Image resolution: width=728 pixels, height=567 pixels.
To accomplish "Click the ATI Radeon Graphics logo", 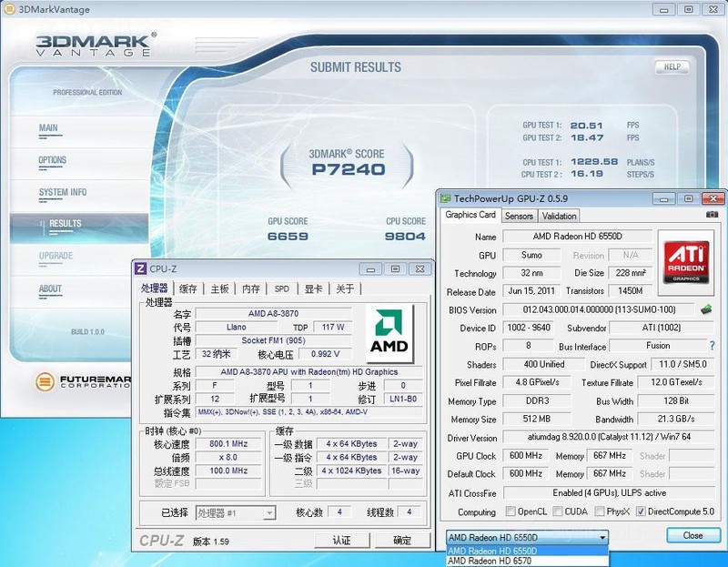I will [686, 262].
